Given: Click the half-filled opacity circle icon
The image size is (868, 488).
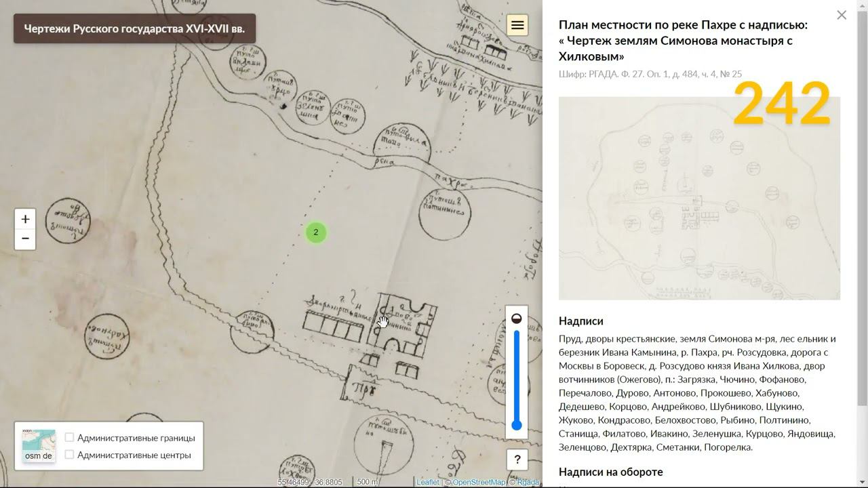Looking at the screenshot, I should click(517, 319).
